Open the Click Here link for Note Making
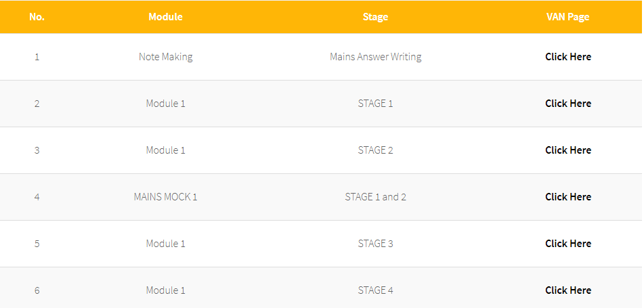Image resolution: width=644 pixels, height=308 pixels. [568, 57]
